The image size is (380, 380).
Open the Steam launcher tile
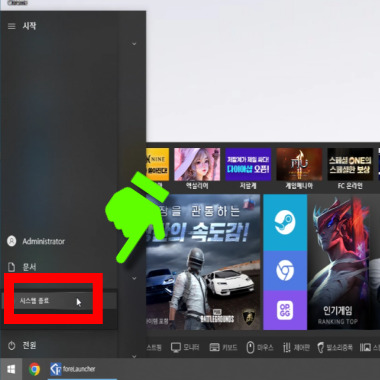(285, 223)
